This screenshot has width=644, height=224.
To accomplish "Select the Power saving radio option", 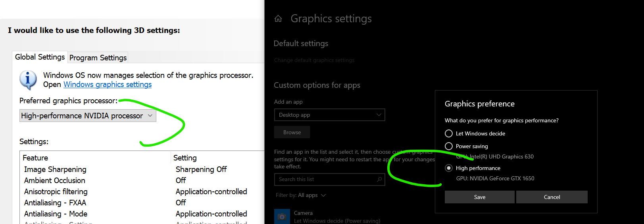I will pyautogui.click(x=449, y=146).
